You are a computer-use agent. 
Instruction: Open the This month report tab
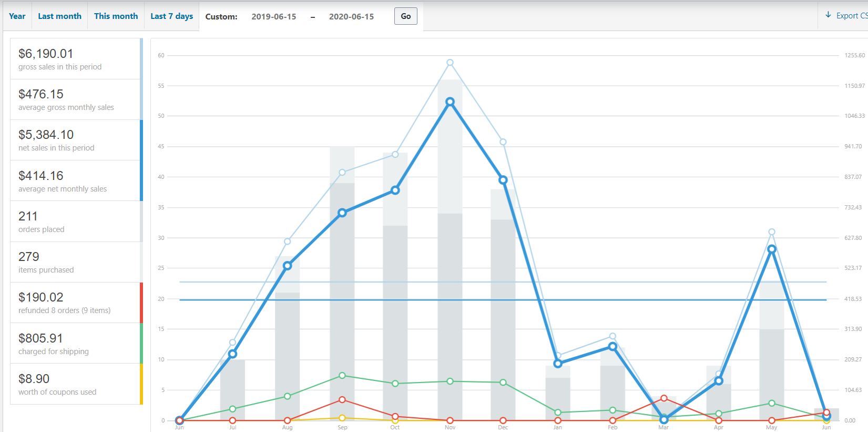point(116,16)
